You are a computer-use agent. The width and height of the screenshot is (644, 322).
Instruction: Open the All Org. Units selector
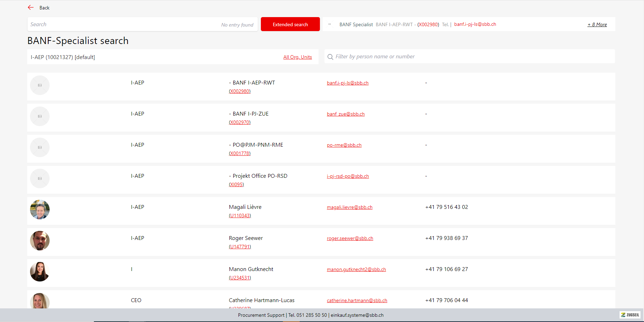pyautogui.click(x=298, y=57)
